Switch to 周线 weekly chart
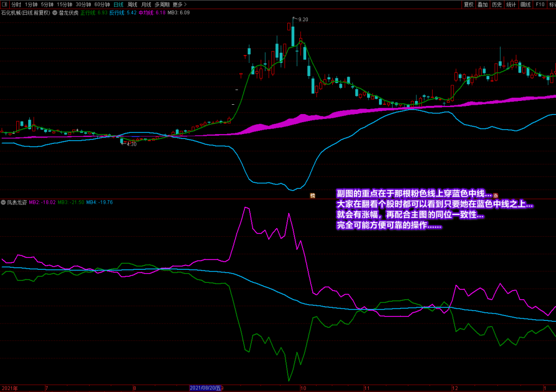The width and height of the screenshot is (556, 392). (x=132, y=4)
